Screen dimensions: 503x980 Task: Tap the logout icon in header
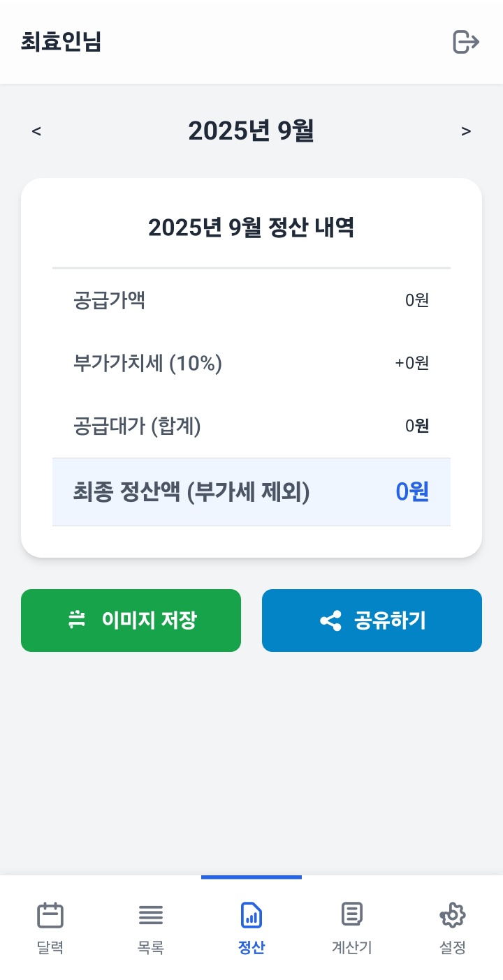pyautogui.click(x=466, y=42)
